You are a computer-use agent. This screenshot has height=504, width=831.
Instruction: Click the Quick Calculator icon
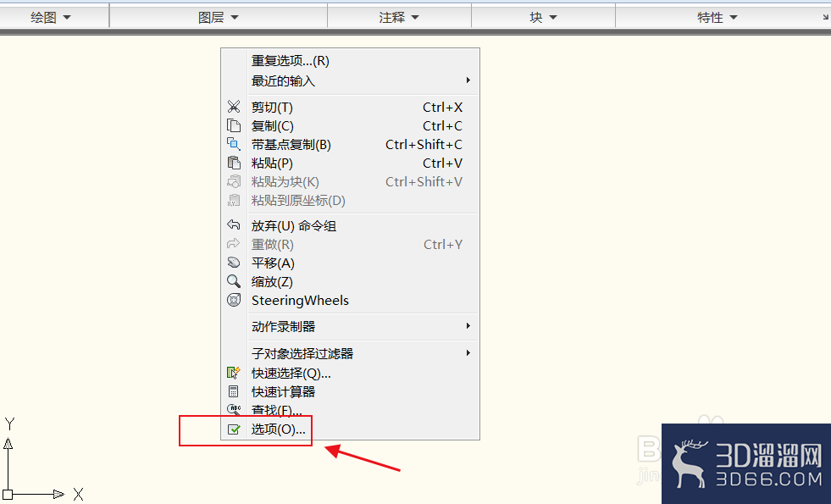point(233,391)
